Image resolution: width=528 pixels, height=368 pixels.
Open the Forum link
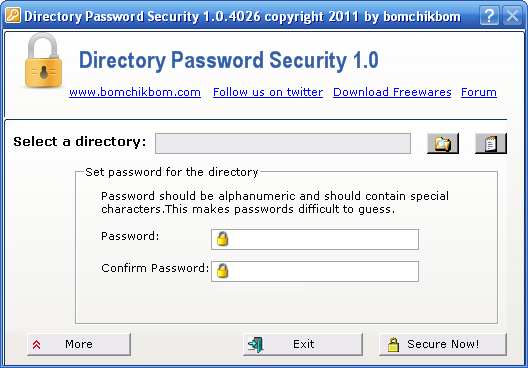tap(479, 92)
